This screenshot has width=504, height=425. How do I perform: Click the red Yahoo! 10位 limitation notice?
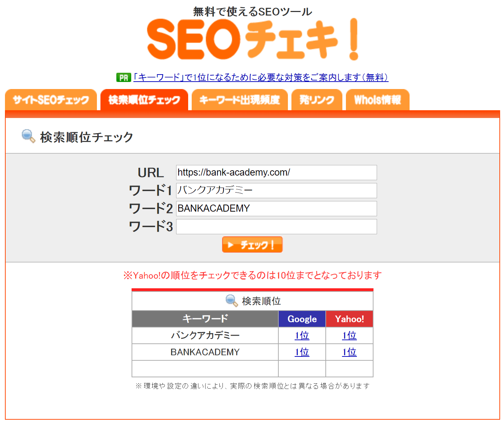tap(253, 275)
